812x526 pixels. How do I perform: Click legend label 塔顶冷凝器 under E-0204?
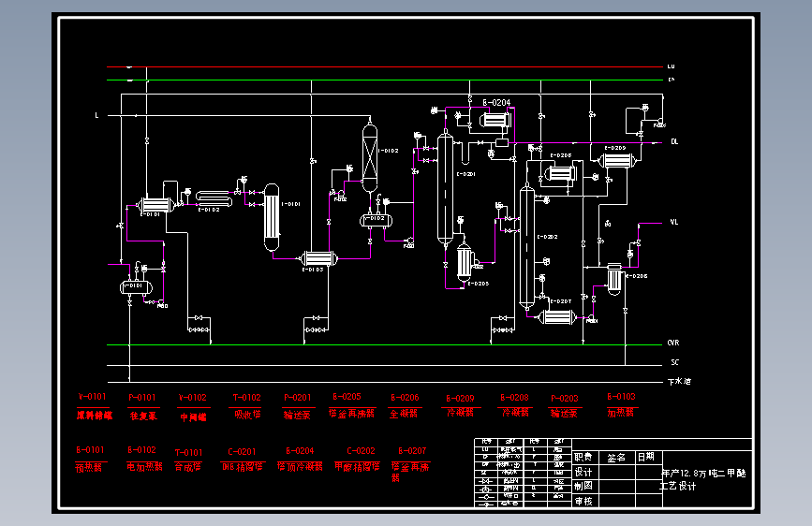point(300,466)
